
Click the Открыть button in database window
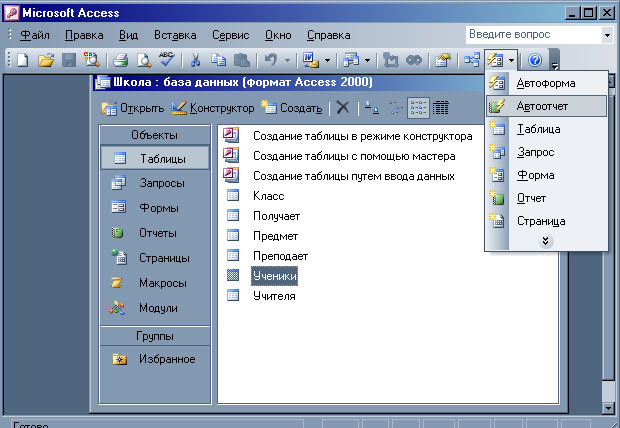pos(132,108)
